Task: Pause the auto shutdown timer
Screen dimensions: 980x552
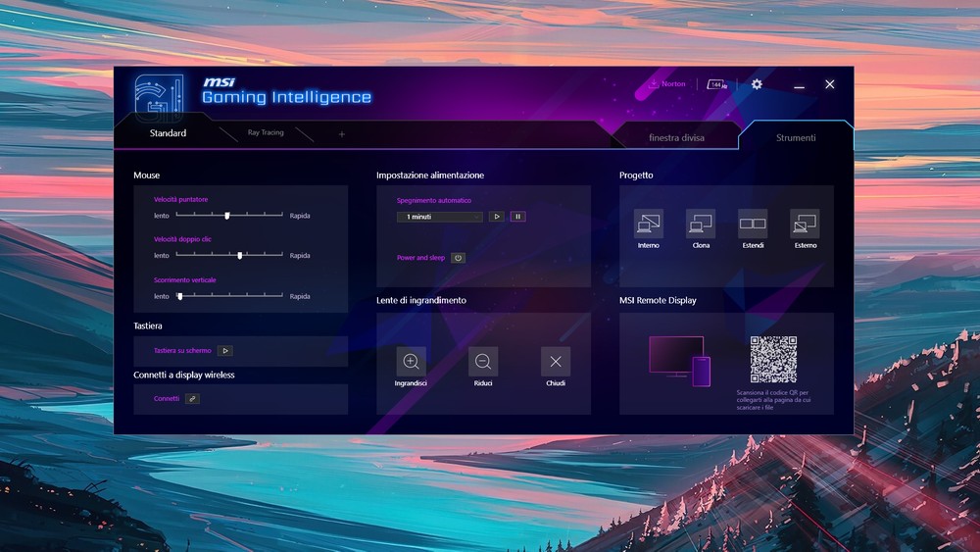Action: pyautogui.click(x=517, y=217)
